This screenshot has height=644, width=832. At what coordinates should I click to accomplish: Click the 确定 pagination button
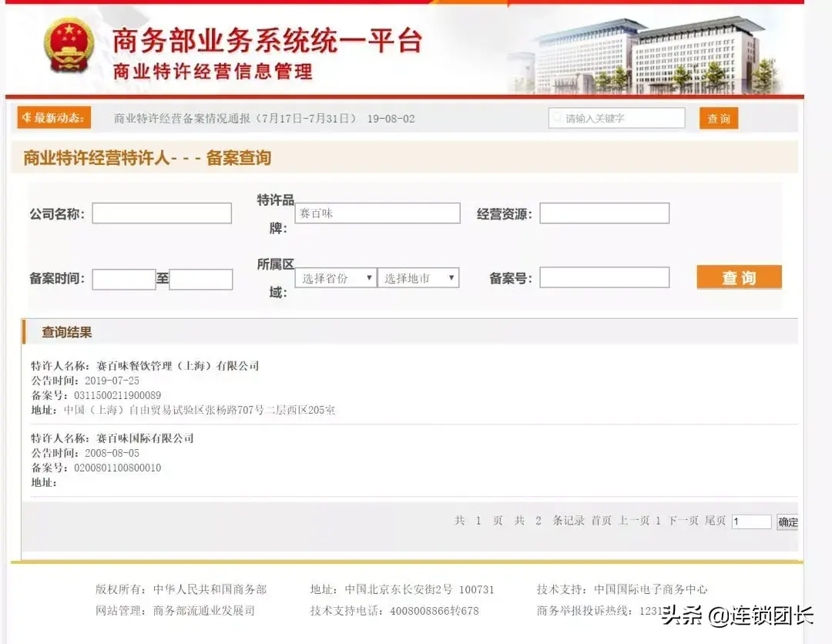[787, 522]
